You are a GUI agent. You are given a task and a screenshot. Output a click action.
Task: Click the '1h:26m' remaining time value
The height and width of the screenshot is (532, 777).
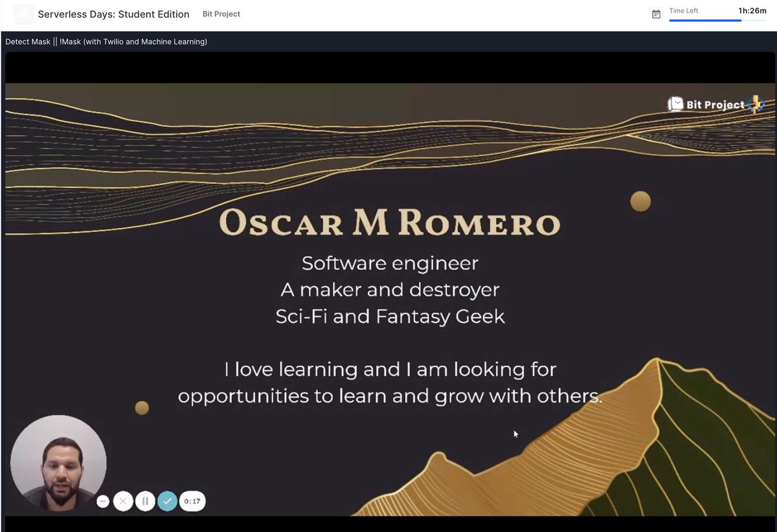pos(752,11)
